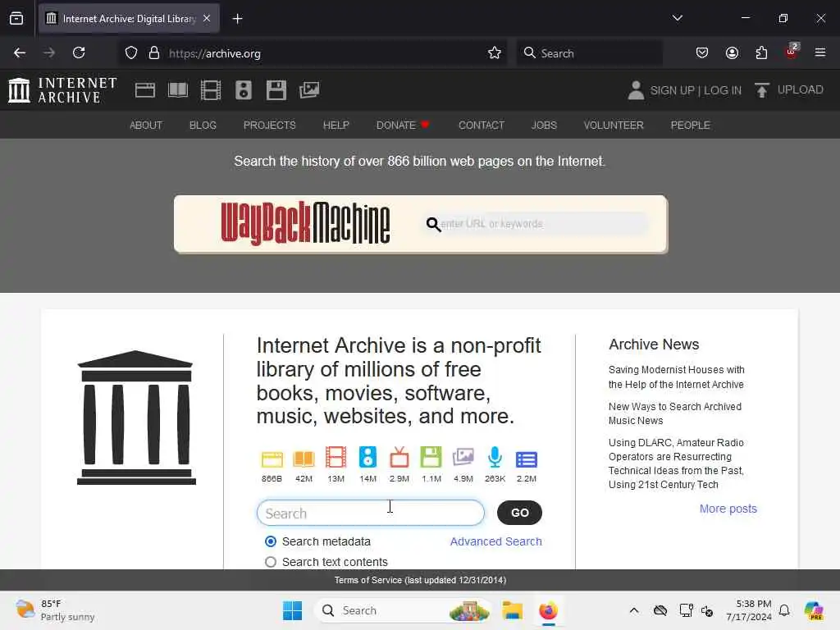
Task: Read New Ways to Search Archived Music News
Action: click(x=675, y=413)
